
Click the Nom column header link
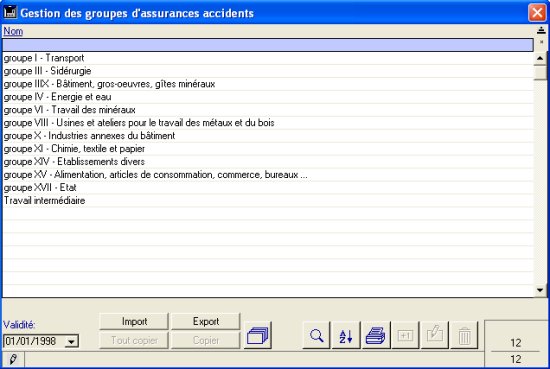click(13, 31)
